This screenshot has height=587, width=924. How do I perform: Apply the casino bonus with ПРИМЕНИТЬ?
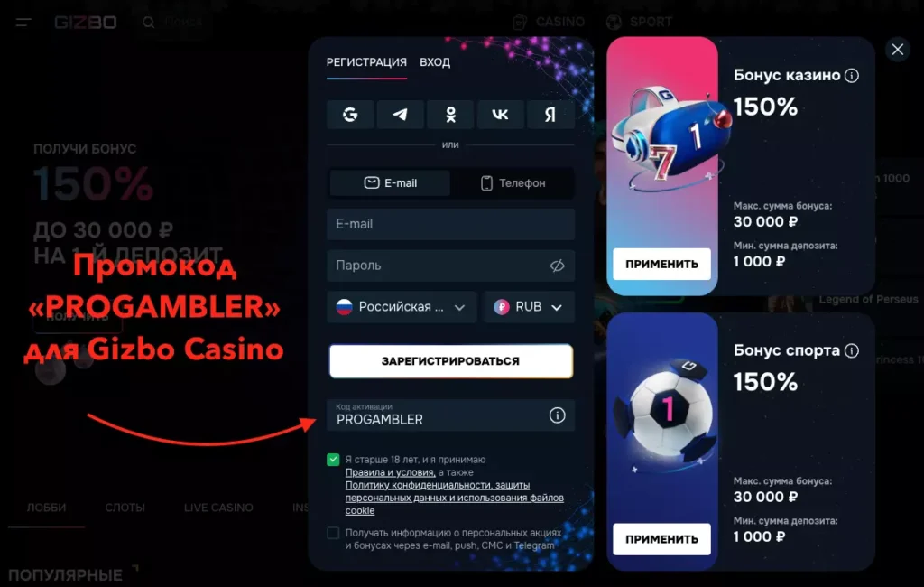[661, 264]
